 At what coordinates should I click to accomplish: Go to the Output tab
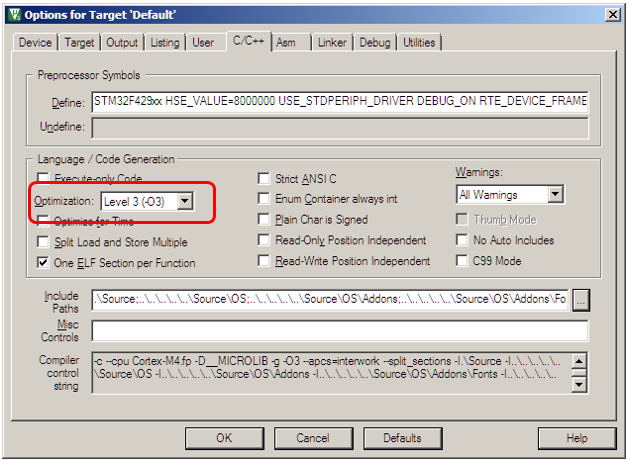(x=122, y=43)
